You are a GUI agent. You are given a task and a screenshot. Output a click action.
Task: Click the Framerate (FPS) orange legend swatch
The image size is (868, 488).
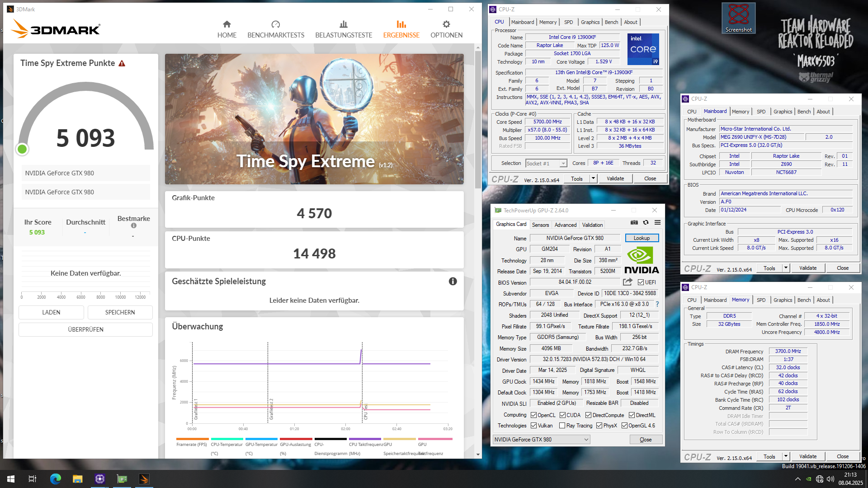192,439
